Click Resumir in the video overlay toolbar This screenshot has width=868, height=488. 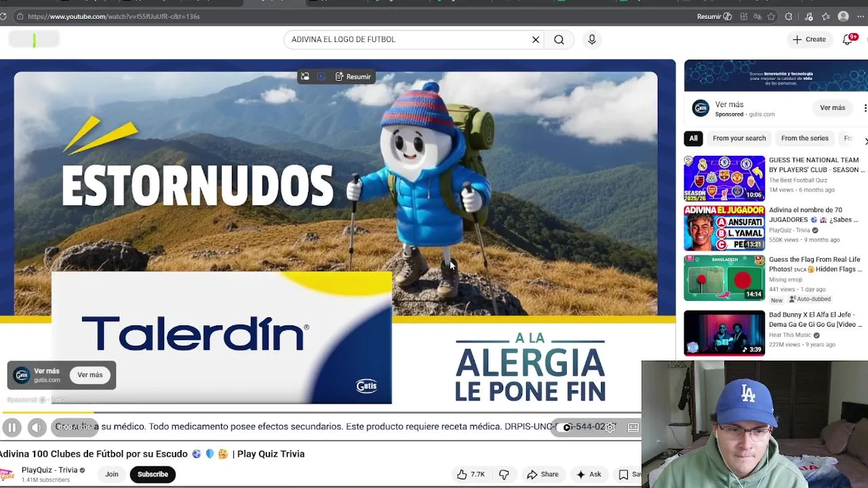coord(353,77)
